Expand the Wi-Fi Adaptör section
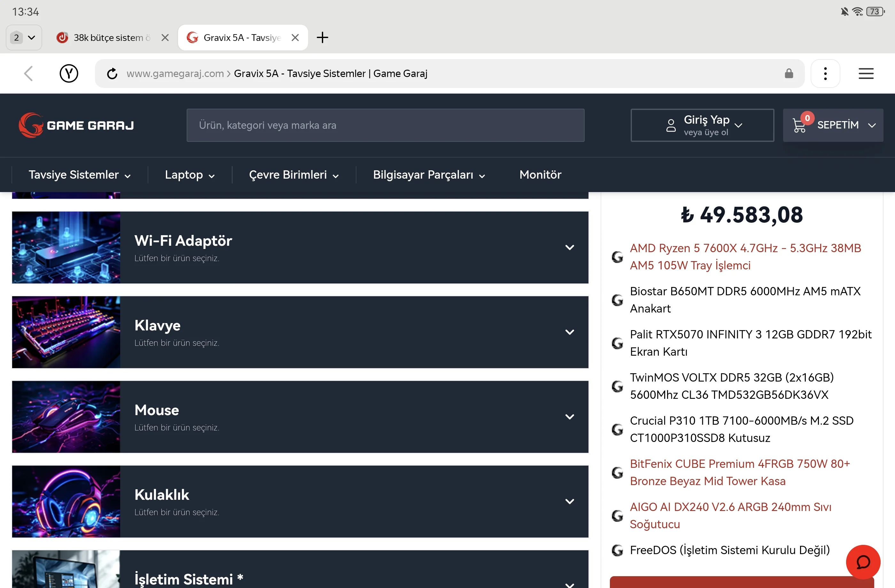The image size is (895, 588). tap(569, 247)
